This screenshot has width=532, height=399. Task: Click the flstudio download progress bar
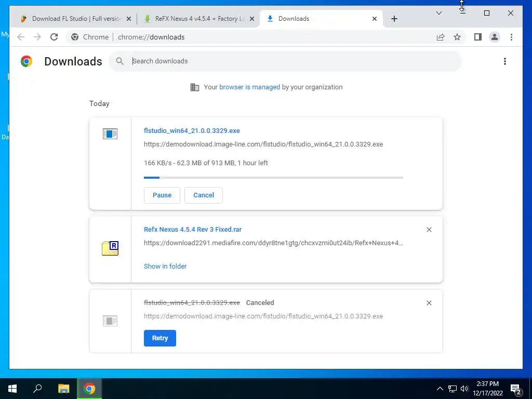tap(273, 178)
